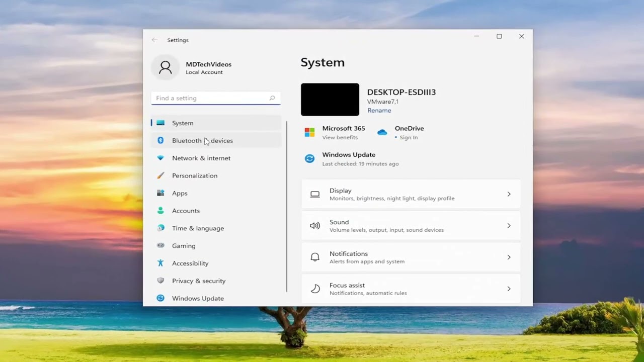Screen dimensions: 644x362
Task: Click the Sound speaker icon
Action: click(x=315, y=226)
